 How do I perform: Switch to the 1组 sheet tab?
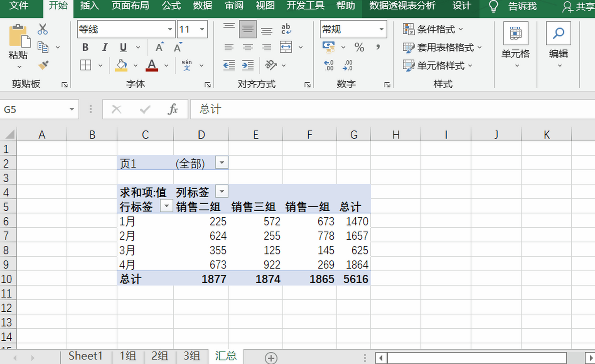pyautogui.click(x=128, y=356)
